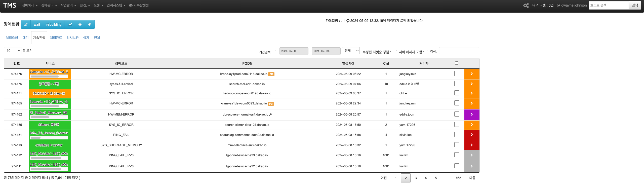Click the edit pencil icon next to 장애현황
The height and width of the screenshot is (188, 644).
pyautogui.click(x=26, y=24)
